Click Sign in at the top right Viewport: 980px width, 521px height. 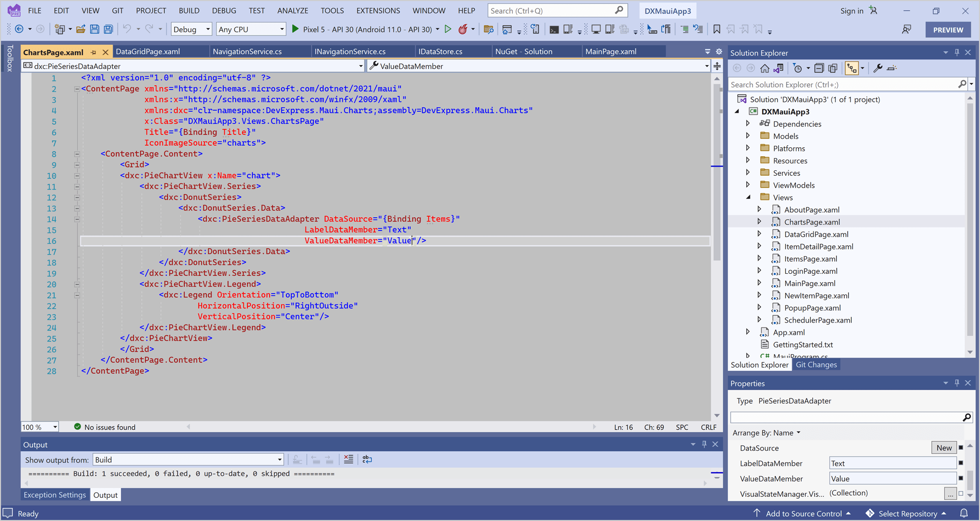click(x=852, y=10)
